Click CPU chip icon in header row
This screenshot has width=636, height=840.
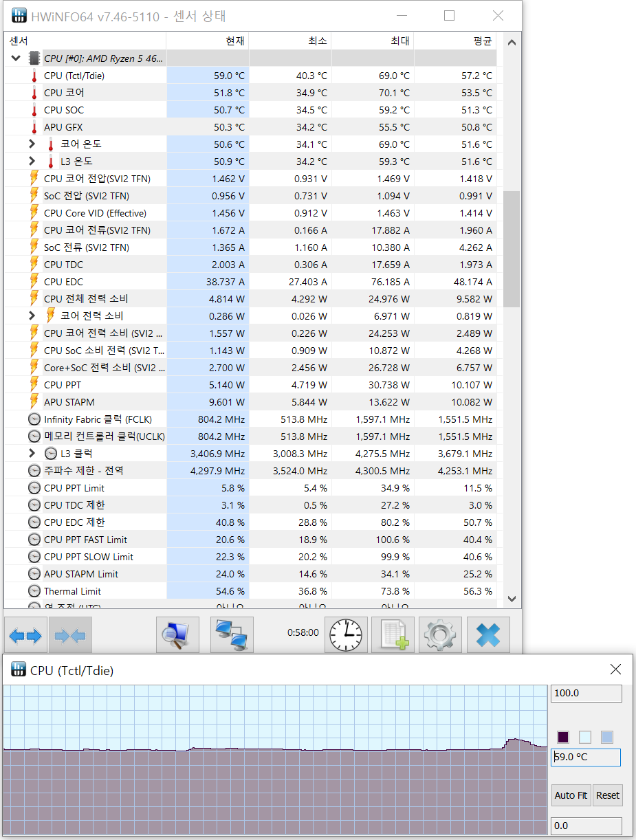(34, 58)
